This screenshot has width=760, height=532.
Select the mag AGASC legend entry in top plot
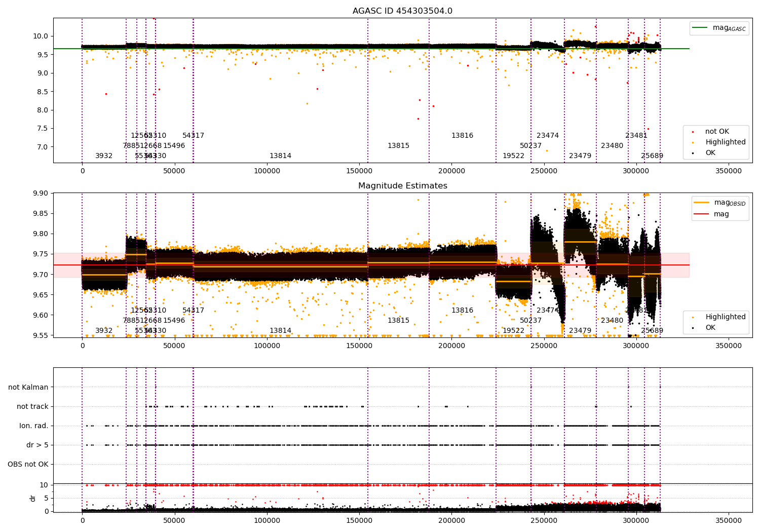(719, 28)
